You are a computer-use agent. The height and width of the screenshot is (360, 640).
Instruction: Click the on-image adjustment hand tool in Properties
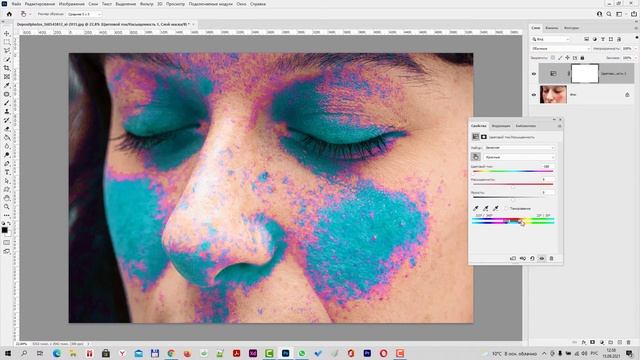476,157
